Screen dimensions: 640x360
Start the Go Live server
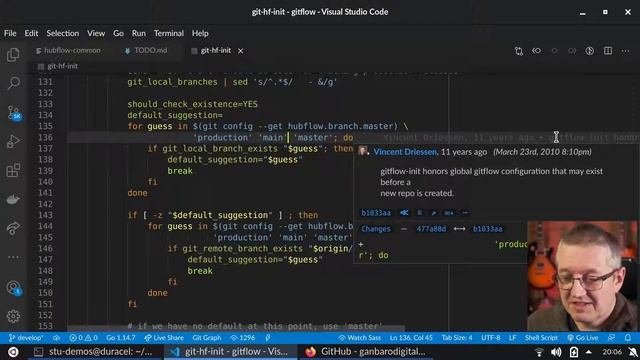[582, 338]
